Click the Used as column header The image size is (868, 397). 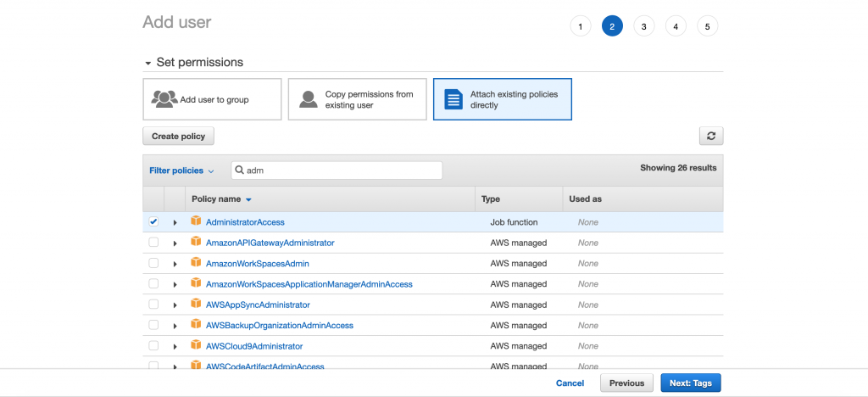(x=586, y=198)
